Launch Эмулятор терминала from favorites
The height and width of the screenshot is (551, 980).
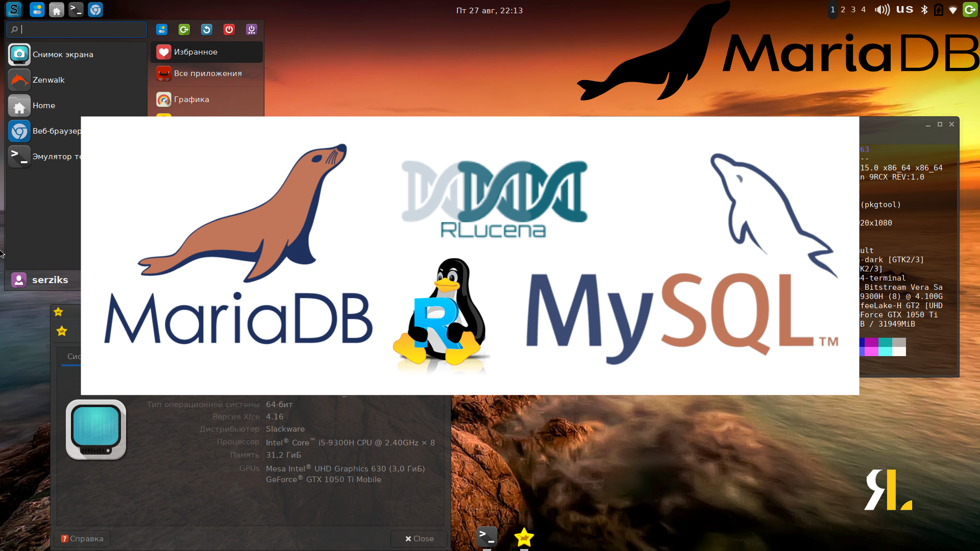pyautogui.click(x=44, y=157)
